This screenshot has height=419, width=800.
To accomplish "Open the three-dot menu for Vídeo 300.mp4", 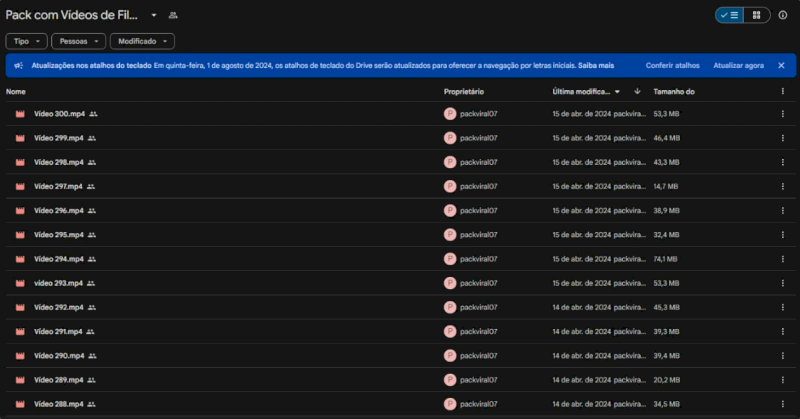I will point(783,114).
